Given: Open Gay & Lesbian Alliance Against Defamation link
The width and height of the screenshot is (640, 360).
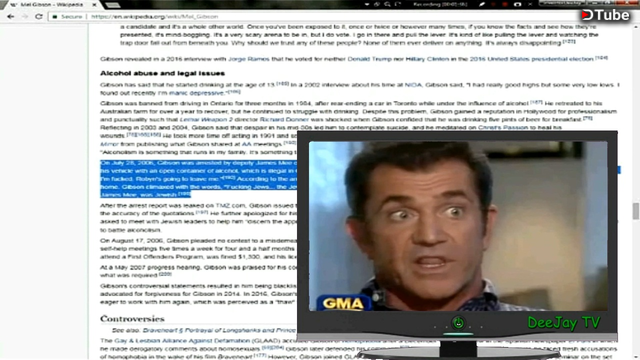Looking at the screenshot, I should [182, 340].
